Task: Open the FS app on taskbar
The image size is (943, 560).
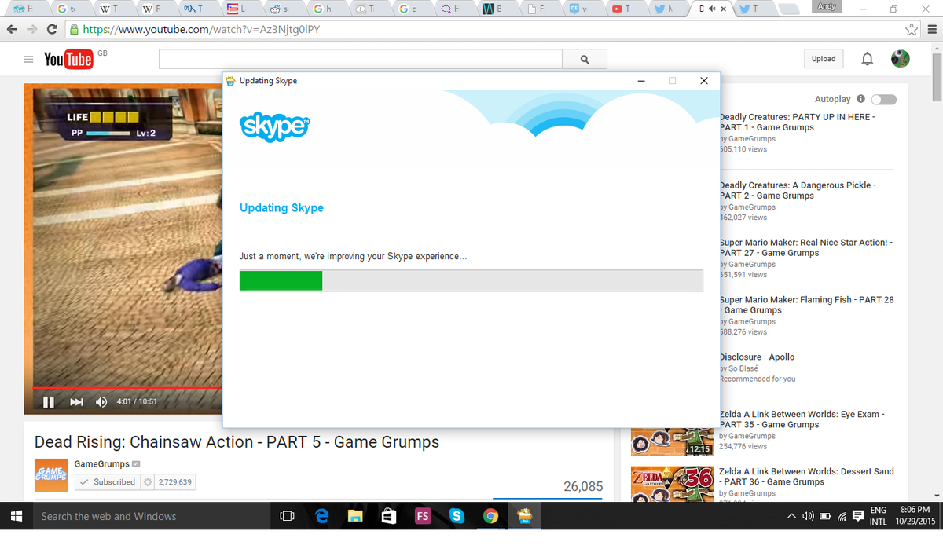Action: pos(423,516)
